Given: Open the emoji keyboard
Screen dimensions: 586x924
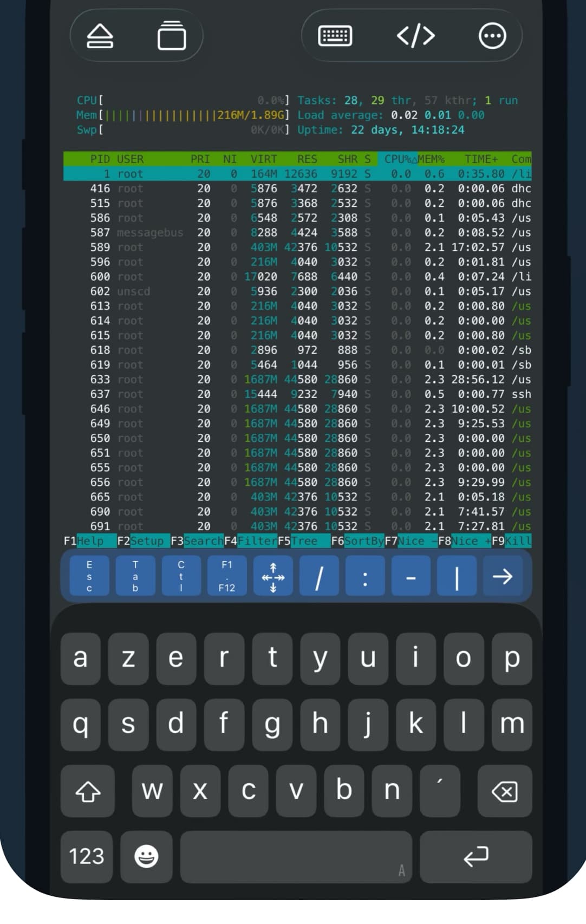Looking at the screenshot, I should [x=146, y=856].
